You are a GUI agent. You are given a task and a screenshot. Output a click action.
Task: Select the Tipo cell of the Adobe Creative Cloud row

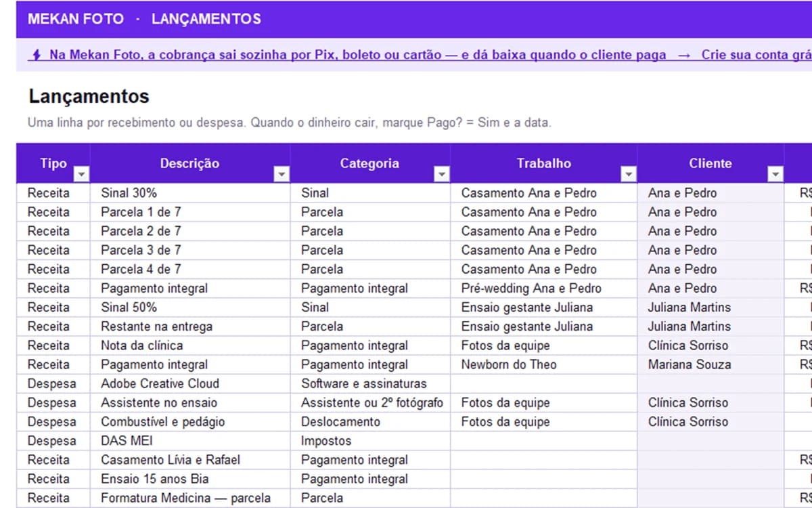tap(53, 383)
